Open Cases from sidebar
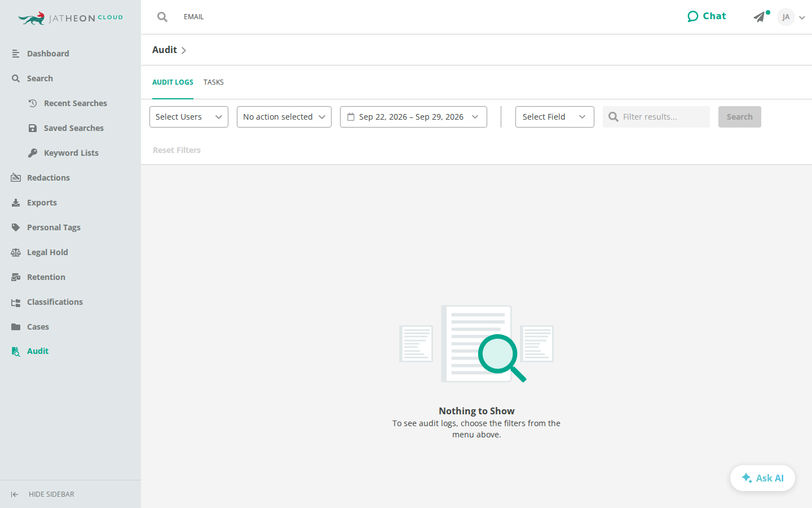Image resolution: width=812 pixels, height=508 pixels. 38,327
